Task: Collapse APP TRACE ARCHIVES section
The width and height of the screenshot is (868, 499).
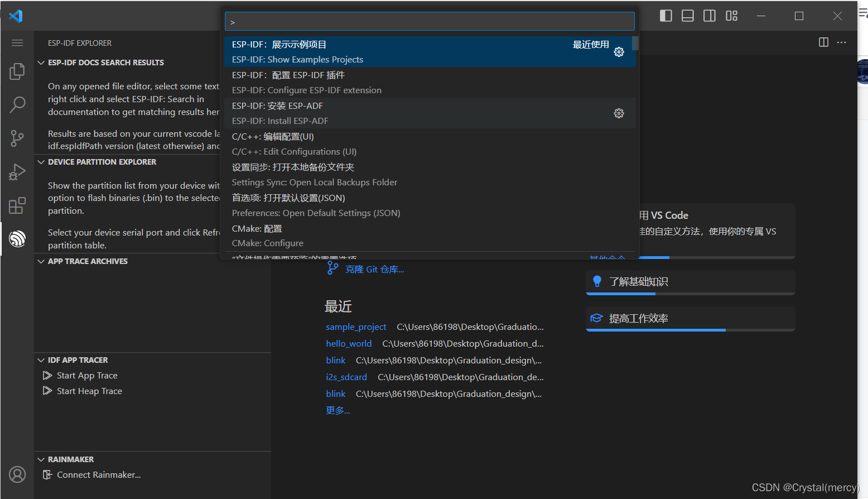Action: pyautogui.click(x=41, y=261)
